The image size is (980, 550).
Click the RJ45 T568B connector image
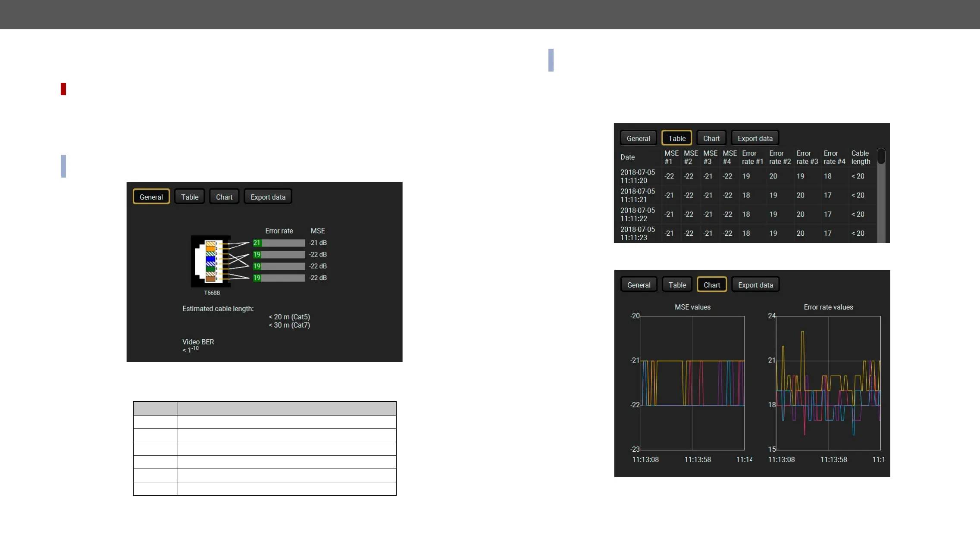(x=211, y=262)
